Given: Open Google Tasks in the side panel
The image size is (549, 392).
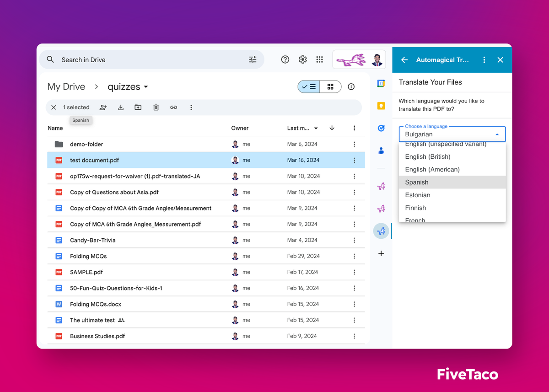Looking at the screenshot, I should (381, 128).
